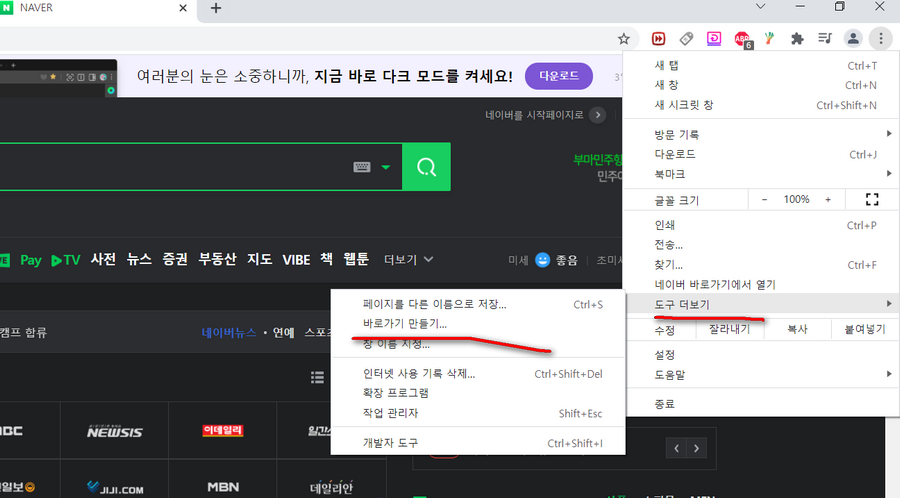
Task: Open the pink screen recorder extension
Action: [713, 39]
